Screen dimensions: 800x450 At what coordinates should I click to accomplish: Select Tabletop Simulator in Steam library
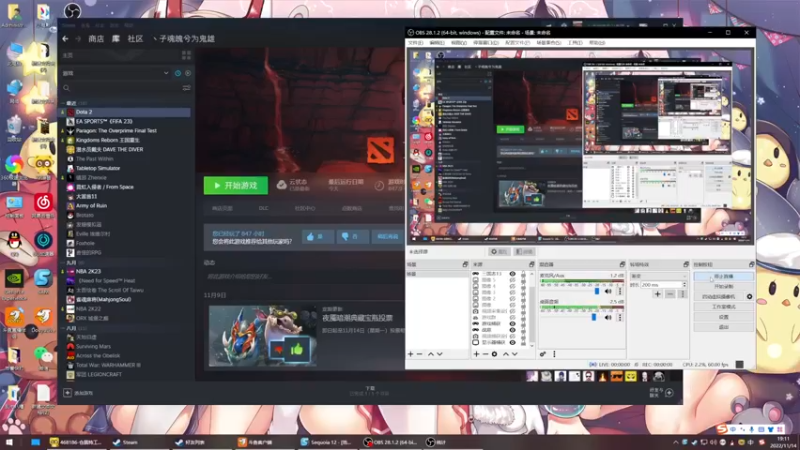point(98,168)
